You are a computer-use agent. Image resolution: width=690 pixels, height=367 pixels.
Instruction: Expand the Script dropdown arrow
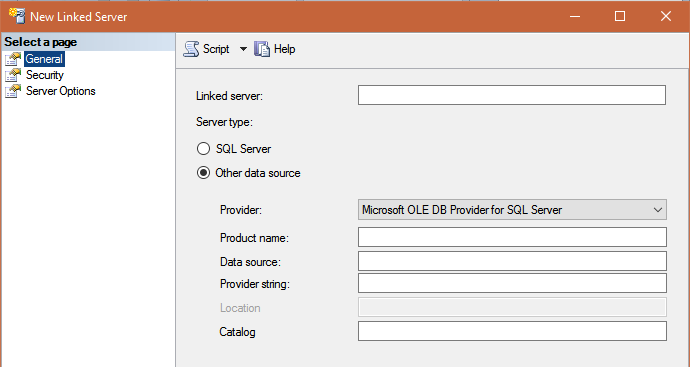click(243, 49)
